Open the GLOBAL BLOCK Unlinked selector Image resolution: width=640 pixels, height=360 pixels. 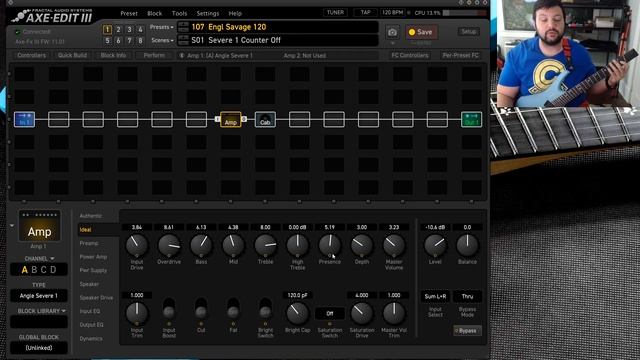(x=39, y=348)
